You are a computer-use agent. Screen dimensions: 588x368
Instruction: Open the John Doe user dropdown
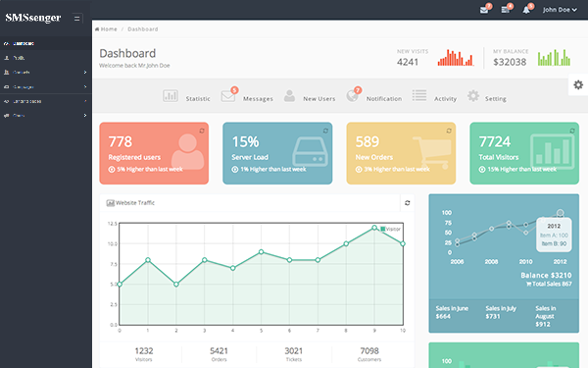pyautogui.click(x=560, y=10)
